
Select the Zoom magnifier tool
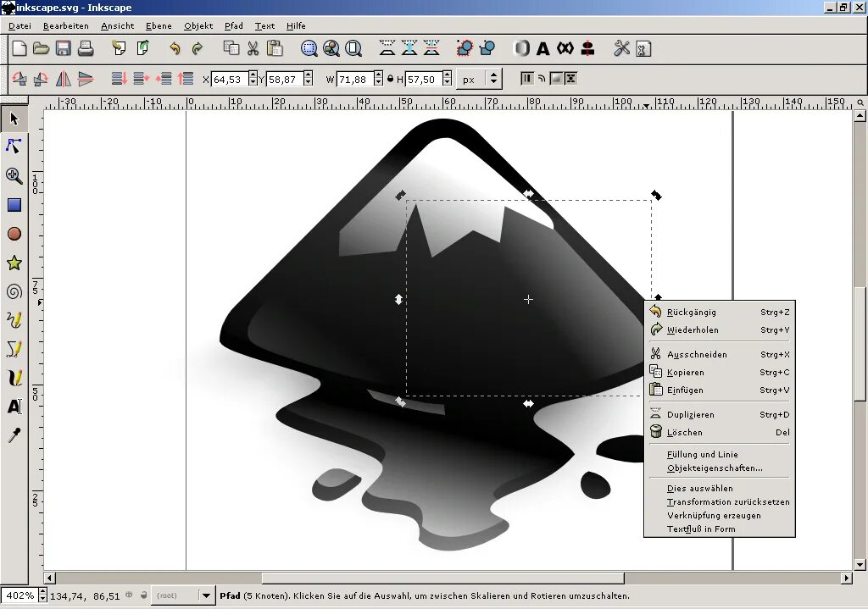[14, 176]
